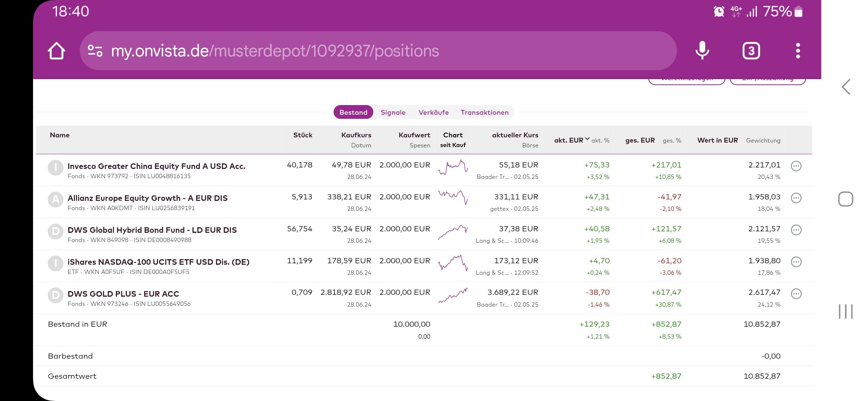The height and width of the screenshot is (401, 868).
Task: Open options menu for DWS GOLD PLUS row
Action: (796, 294)
